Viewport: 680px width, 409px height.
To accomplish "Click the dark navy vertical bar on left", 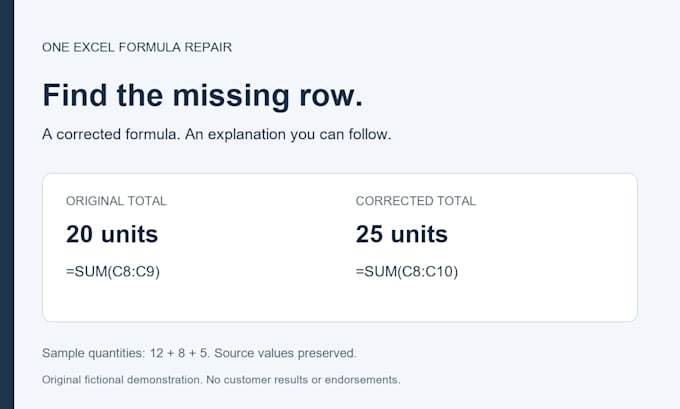I will click(x=7, y=204).
